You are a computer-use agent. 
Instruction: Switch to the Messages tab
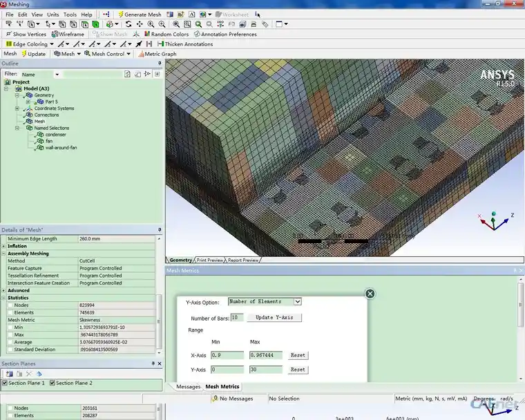point(188,387)
